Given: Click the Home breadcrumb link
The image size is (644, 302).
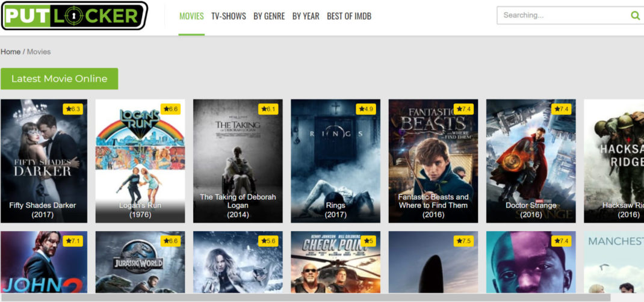Looking at the screenshot, I should pyautogui.click(x=11, y=52).
